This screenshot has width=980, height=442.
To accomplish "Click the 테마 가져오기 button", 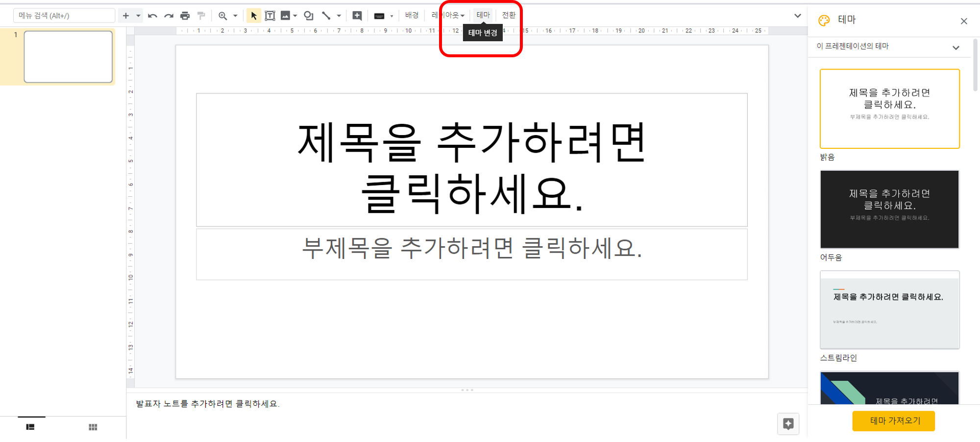I will pyautogui.click(x=894, y=421).
